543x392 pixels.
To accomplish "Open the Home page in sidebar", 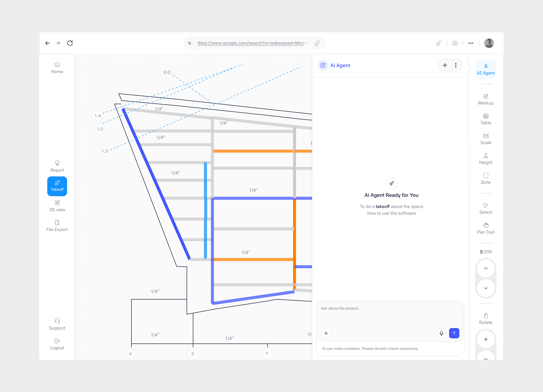I will coord(57,68).
